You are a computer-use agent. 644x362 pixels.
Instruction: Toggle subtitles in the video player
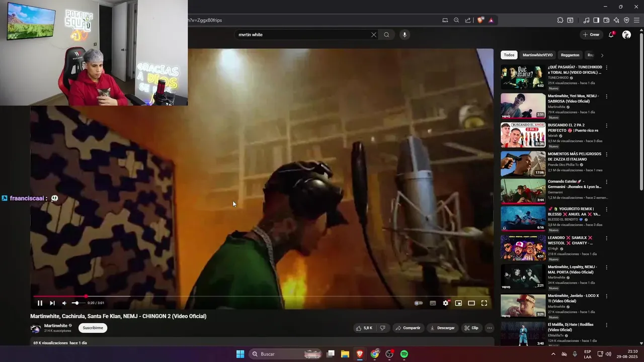433,303
